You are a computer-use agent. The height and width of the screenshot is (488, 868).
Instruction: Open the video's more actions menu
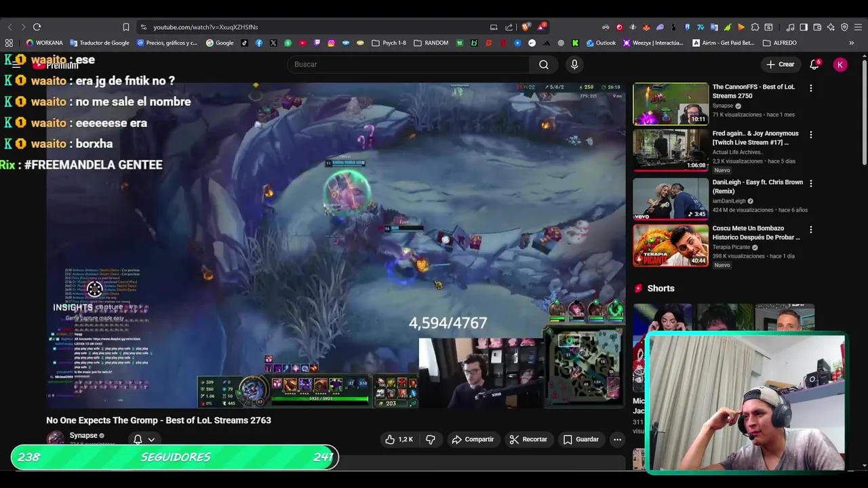coord(617,439)
